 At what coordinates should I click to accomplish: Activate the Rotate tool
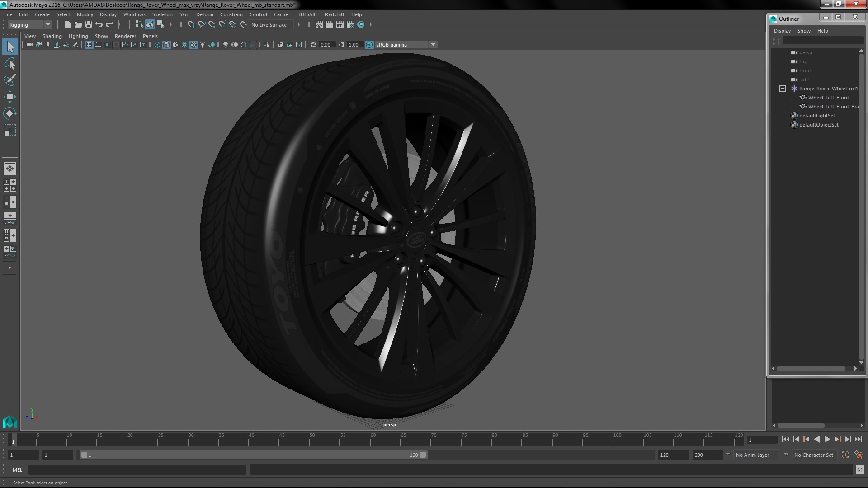pos(10,113)
